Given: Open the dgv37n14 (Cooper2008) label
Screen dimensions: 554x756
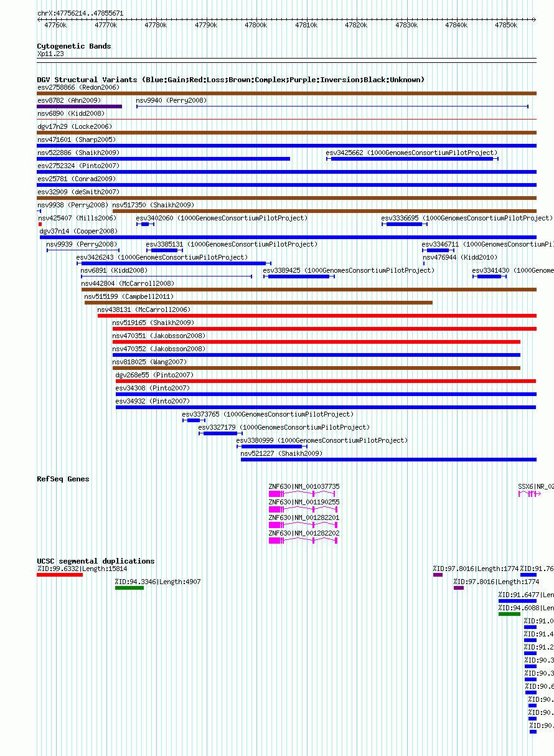Looking at the screenshot, I should [x=78, y=231].
